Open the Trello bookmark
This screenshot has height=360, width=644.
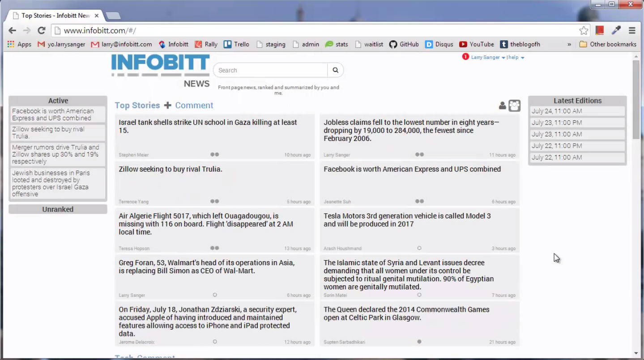pyautogui.click(x=236, y=44)
